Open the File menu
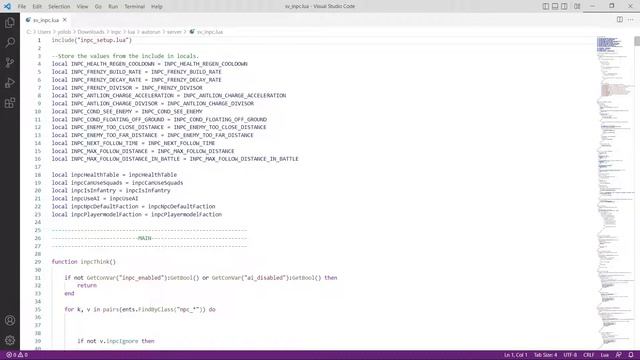 pos(22,7)
